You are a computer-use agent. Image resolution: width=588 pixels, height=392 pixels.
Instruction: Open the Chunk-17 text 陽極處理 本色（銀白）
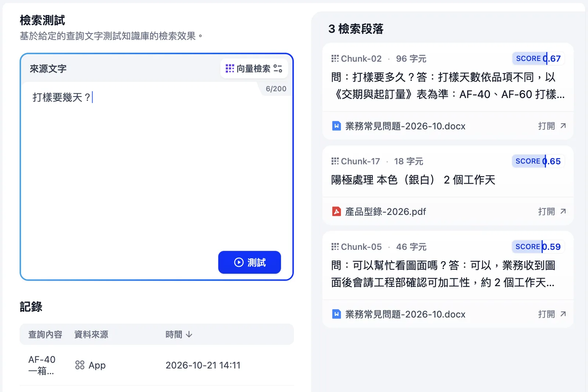tap(413, 180)
